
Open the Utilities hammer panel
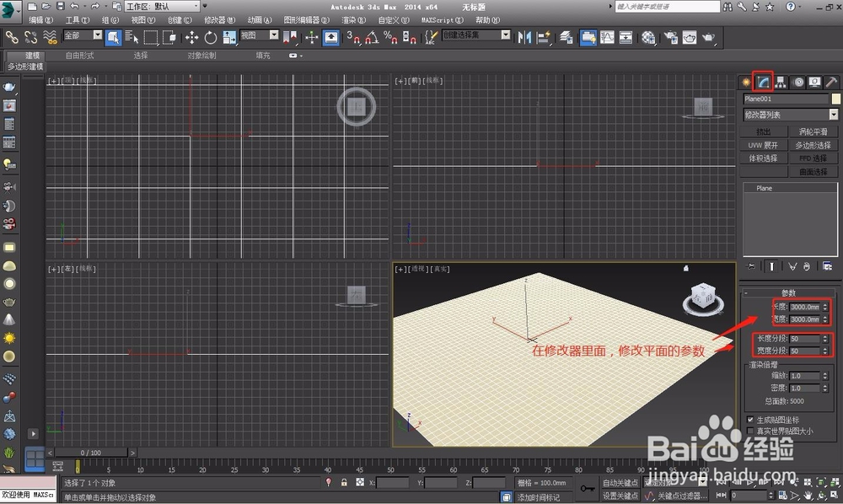[831, 83]
